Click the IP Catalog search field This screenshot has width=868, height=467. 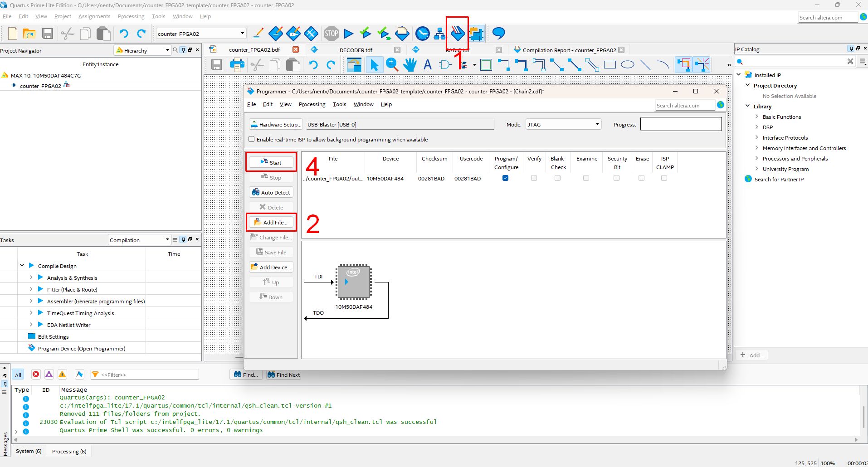click(795, 61)
